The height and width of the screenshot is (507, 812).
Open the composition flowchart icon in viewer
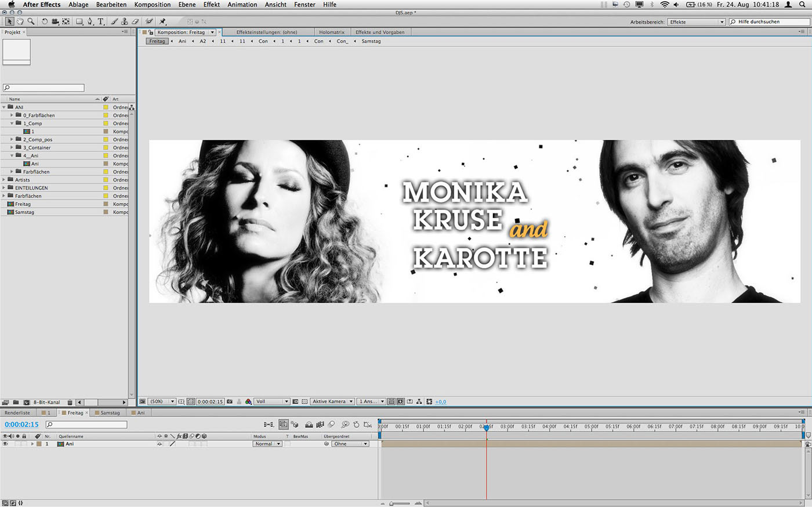[x=419, y=401]
